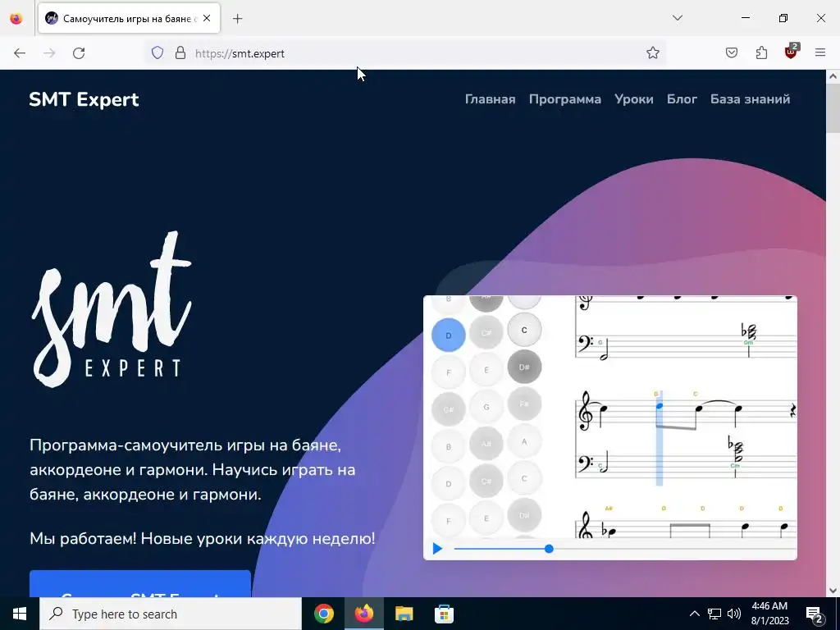Click the Мы работаем! Новые уроки text
Screen dimensions: 840x630
[203, 538]
